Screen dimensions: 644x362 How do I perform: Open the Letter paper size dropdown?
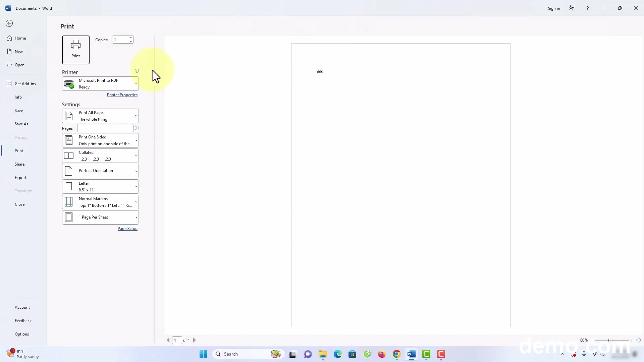pos(100,186)
